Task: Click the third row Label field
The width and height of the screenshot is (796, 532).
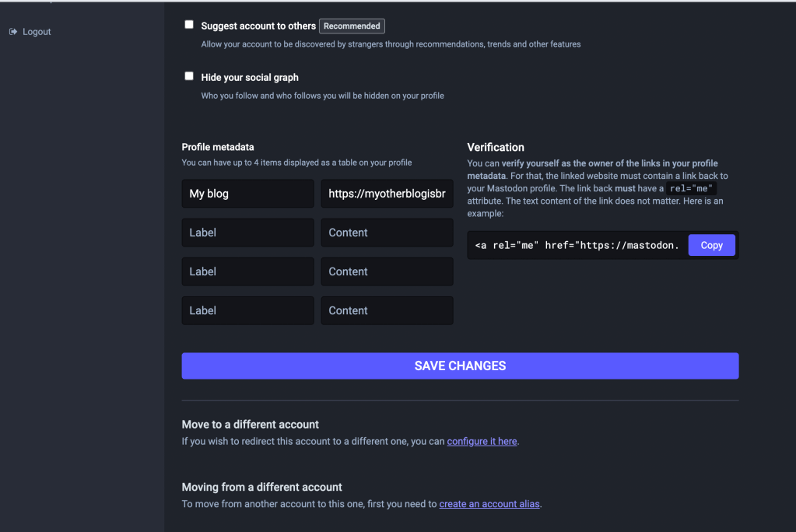Action: pos(247,271)
